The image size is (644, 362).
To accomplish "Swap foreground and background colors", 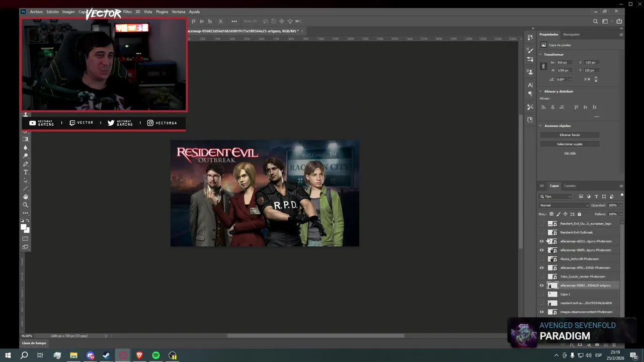I will point(28,221).
